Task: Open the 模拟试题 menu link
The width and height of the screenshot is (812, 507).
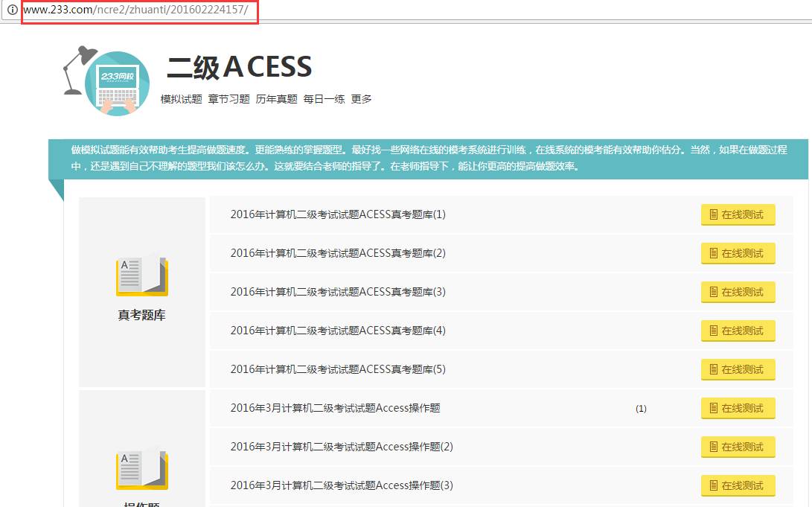Action: click(x=182, y=99)
